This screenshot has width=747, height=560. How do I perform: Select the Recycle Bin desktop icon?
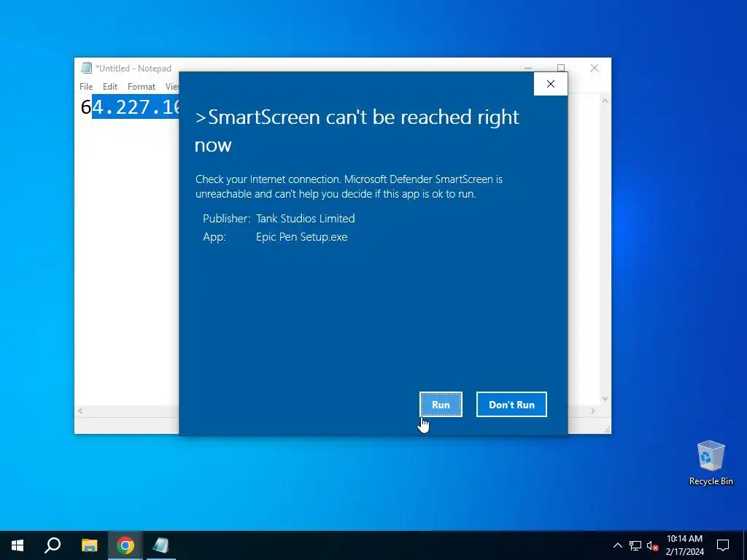(711, 463)
